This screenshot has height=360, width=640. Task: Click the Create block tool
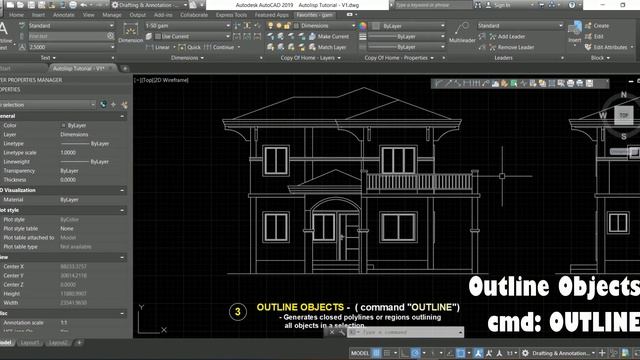(x=596, y=26)
